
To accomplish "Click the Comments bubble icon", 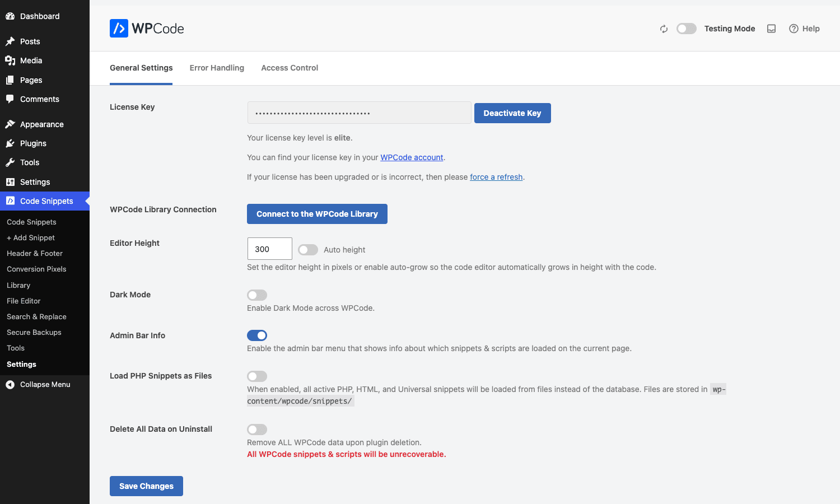I will click(10, 99).
